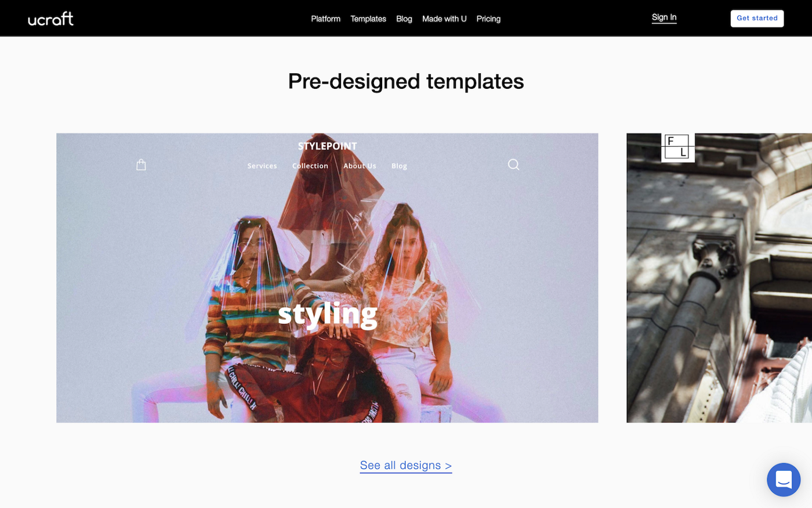Click the STYLEPOINT title in template

pyautogui.click(x=327, y=146)
